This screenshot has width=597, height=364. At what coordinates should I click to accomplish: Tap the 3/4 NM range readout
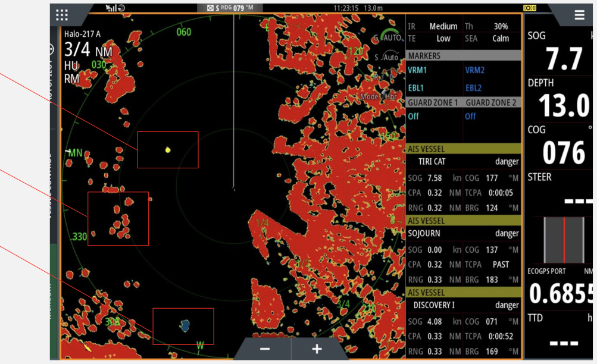[x=87, y=51]
